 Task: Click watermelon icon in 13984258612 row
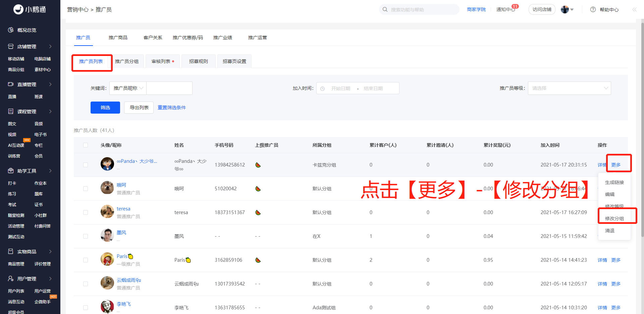coord(258,165)
